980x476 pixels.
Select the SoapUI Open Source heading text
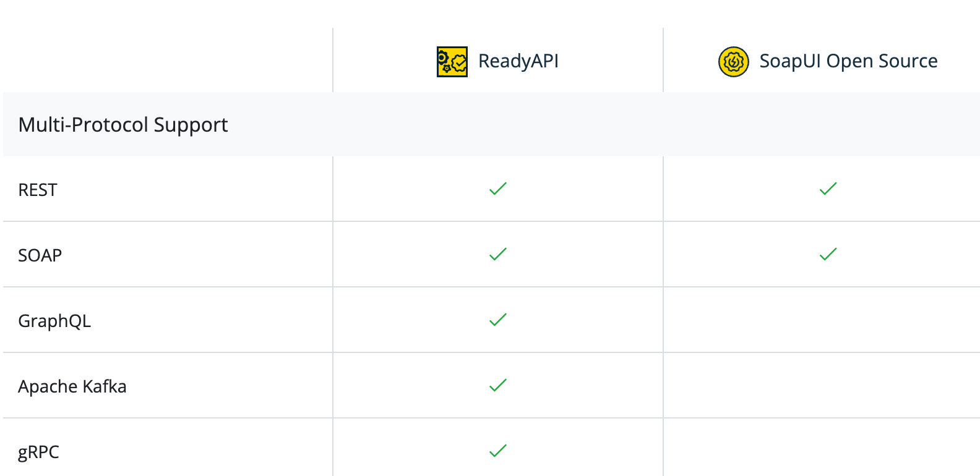(848, 61)
